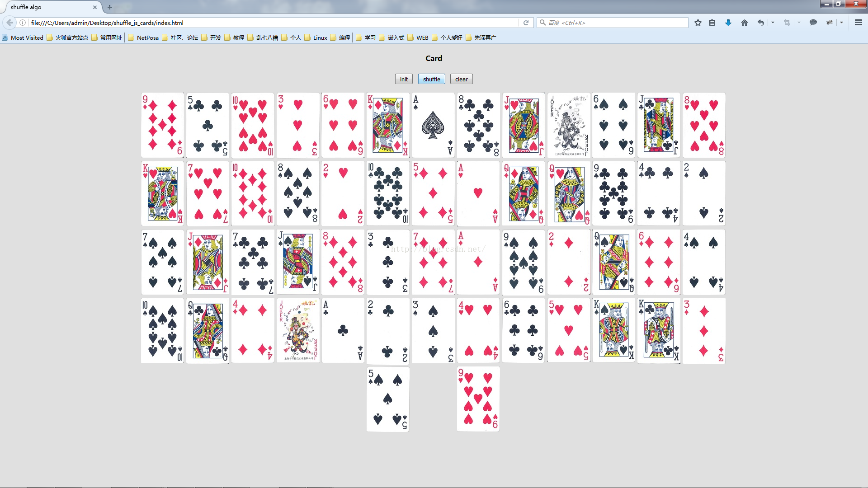This screenshot has height=488, width=868.
Task: Click the clear button
Action: click(462, 79)
